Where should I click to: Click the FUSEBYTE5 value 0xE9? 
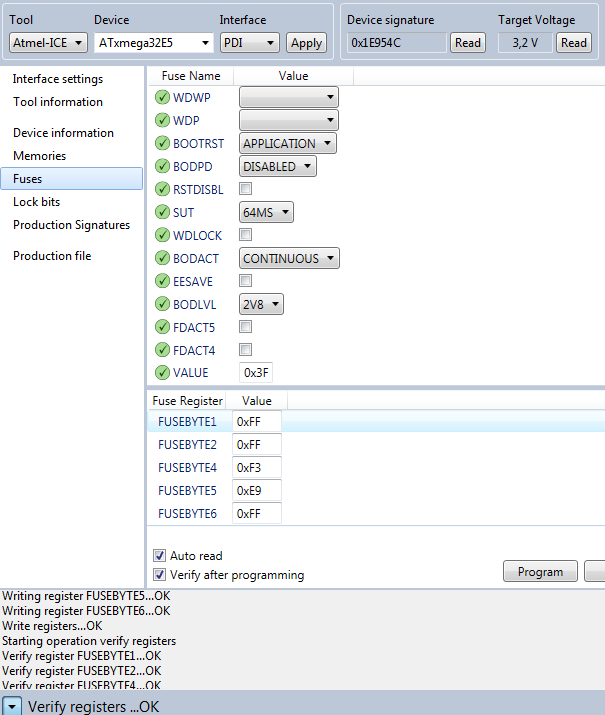[257, 491]
